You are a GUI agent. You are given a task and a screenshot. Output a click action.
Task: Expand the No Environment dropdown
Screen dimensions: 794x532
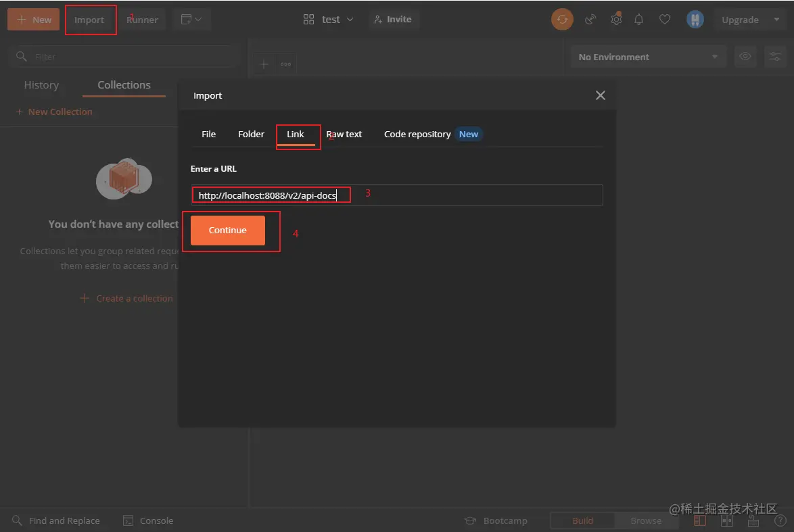649,57
